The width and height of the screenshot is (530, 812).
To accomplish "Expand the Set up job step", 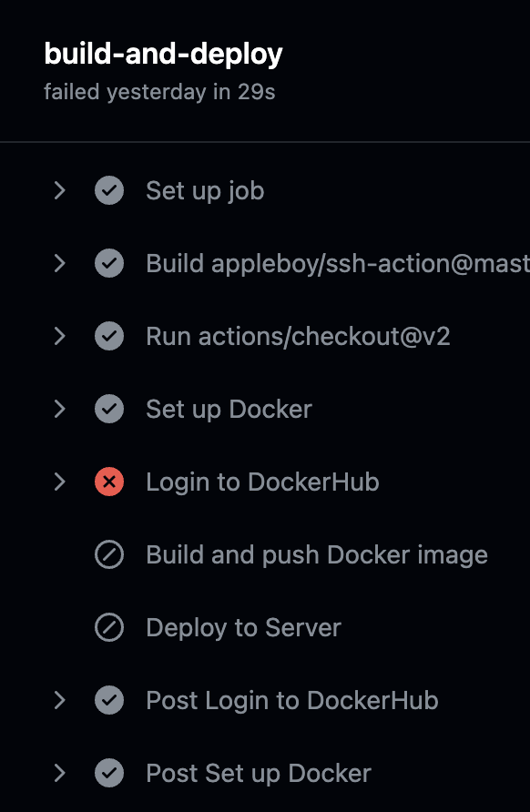I will point(60,190).
